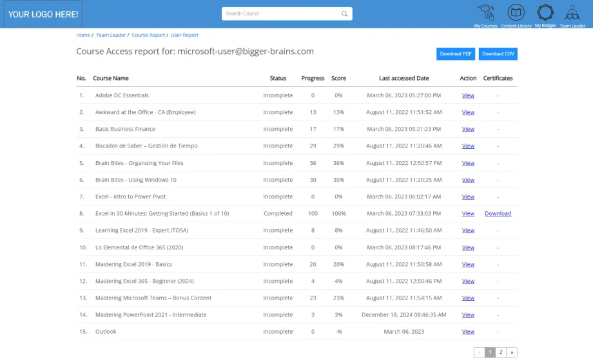Click the Course Name column header
This screenshot has width=593, height=364.
[111, 78]
